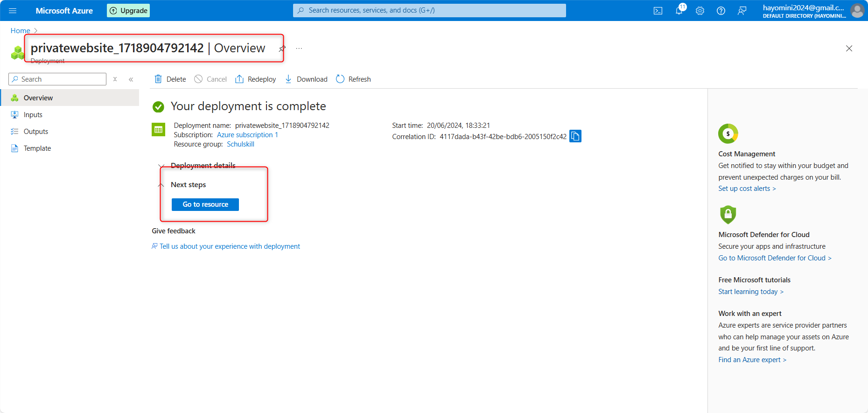Open portal settings gear
The image size is (868, 413).
pos(700,11)
